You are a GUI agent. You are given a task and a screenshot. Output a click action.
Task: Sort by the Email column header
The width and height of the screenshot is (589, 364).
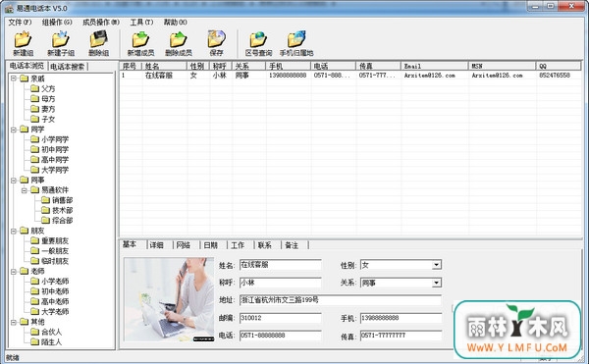tap(435, 66)
